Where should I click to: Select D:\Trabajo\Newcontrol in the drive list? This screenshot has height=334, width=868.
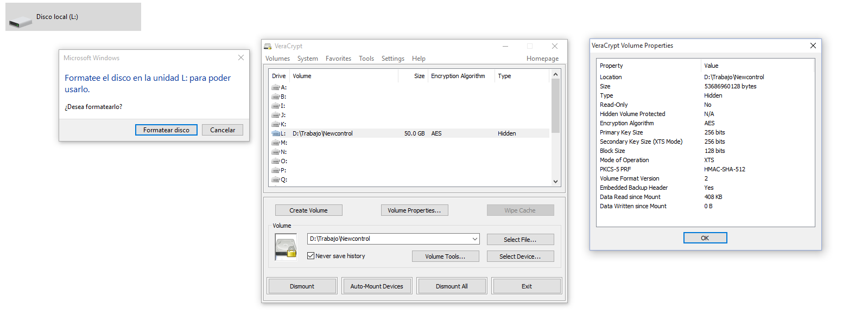click(322, 133)
